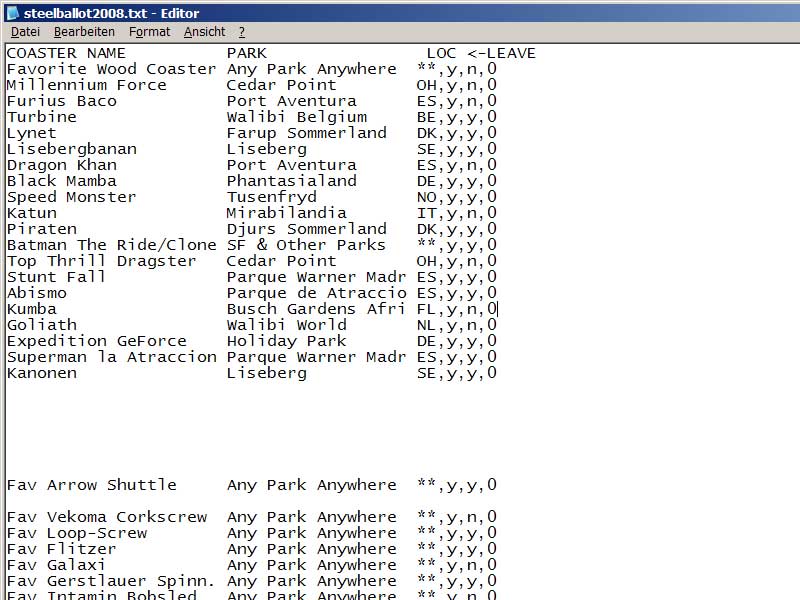Screen dimensions: 800x600
Task: Click the Fav Arrow Shuttle line
Action: click(91, 485)
